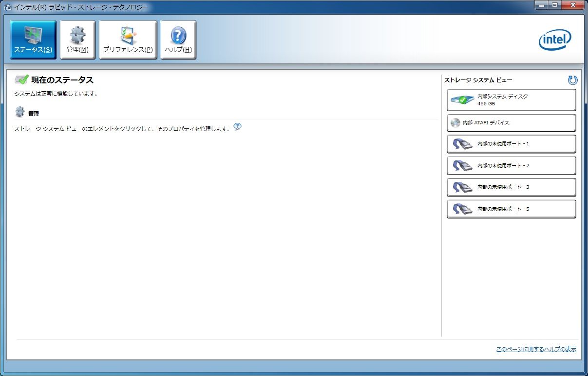588x376 pixels.
Task: Select 内部の未使用ポート - 1
Action: coord(512,144)
